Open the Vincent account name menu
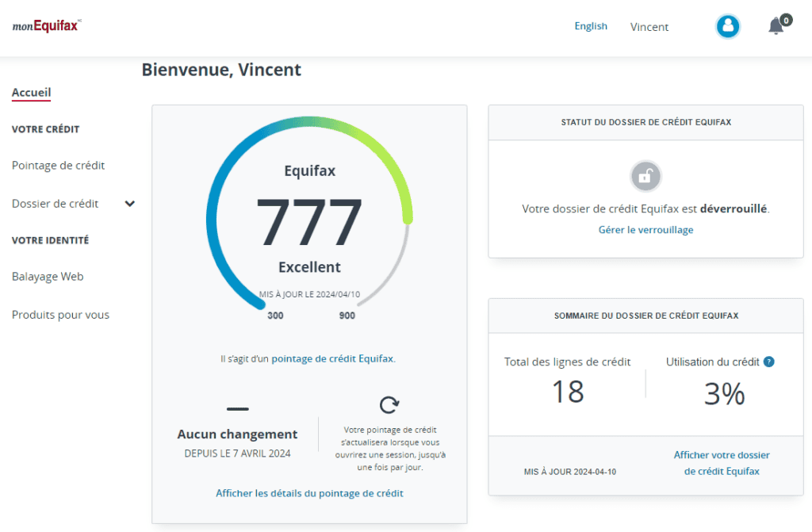Image resolution: width=812 pixels, height=532 pixels. point(649,27)
